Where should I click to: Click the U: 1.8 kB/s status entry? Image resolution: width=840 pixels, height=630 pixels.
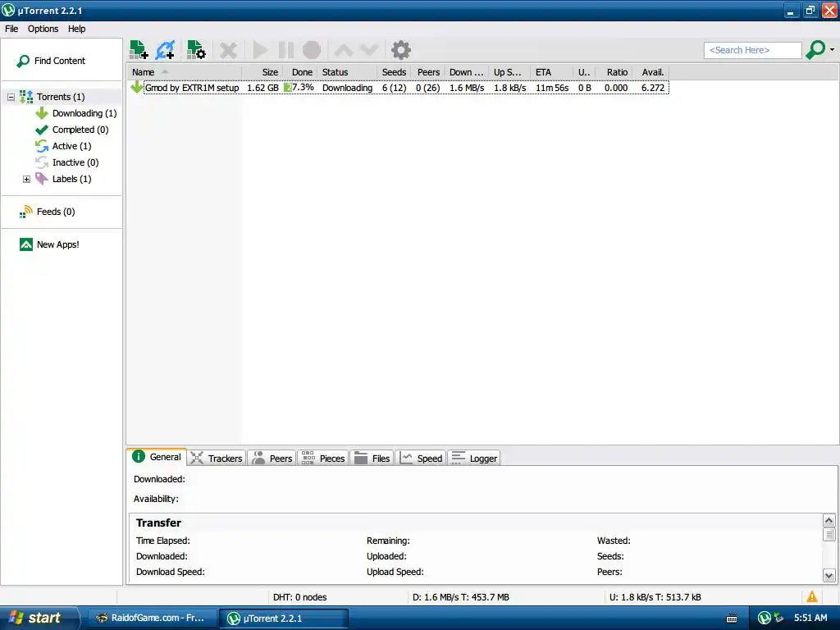click(x=655, y=597)
